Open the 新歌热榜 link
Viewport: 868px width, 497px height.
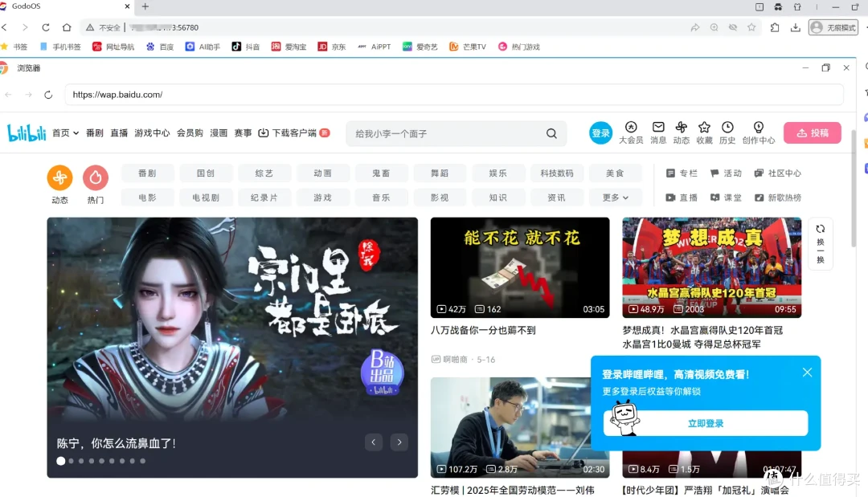pos(778,198)
